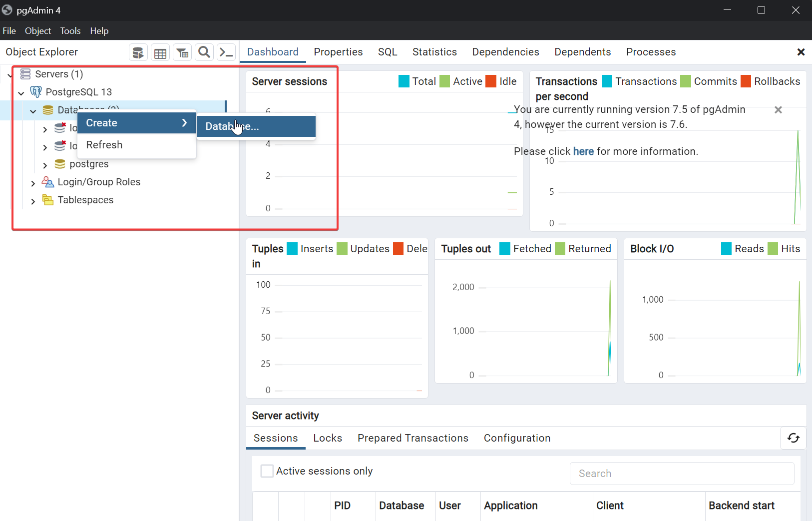Close the dashboard panel with X
Image resolution: width=812 pixels, height=521 pixels.
click(801, 52)
